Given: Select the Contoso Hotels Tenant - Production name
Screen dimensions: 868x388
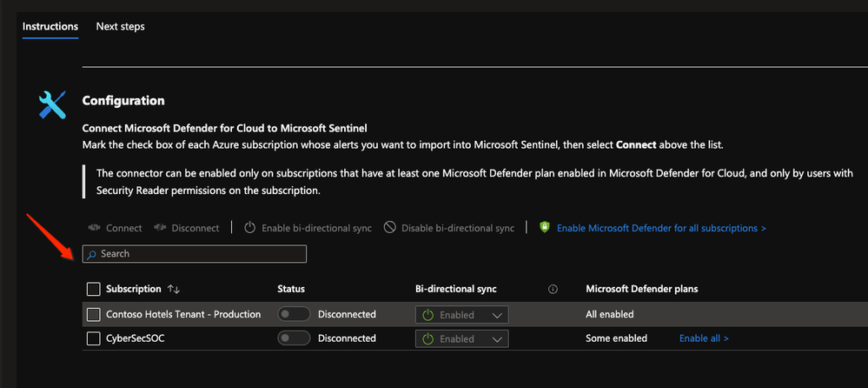Looking at the screenshot, I should click(183, 314).
